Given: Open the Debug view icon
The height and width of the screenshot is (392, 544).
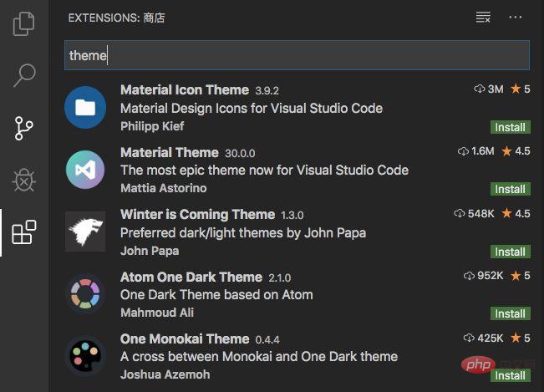Looking at the screenshot, I should point(23,180).
